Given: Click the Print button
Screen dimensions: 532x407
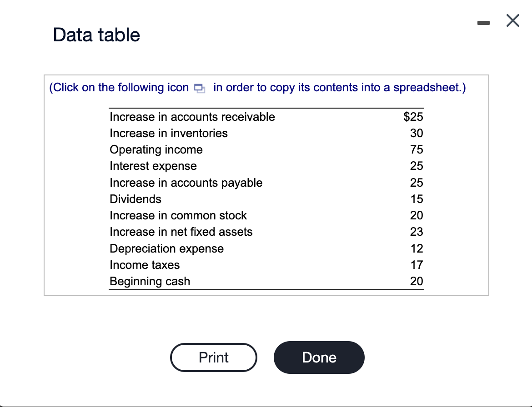Looking at the screenshot, I should coord(213,357).
